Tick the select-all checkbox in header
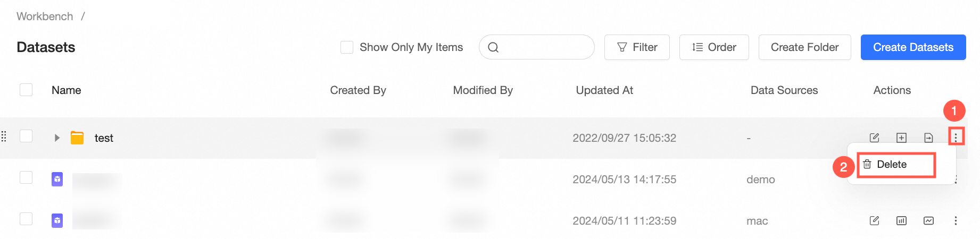Viewport: 980px width, 239px height. click(26, 90)
